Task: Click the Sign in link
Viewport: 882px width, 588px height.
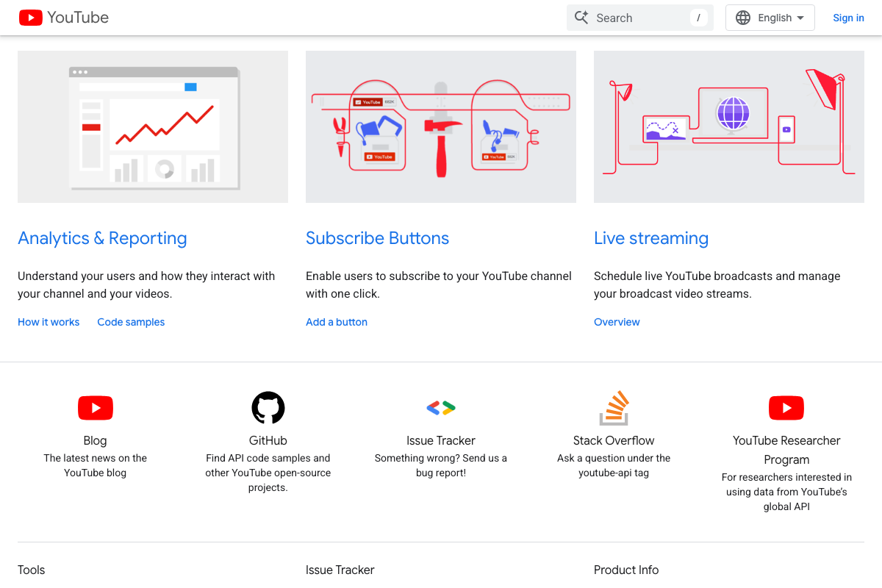Action: (x=848, y=18)
